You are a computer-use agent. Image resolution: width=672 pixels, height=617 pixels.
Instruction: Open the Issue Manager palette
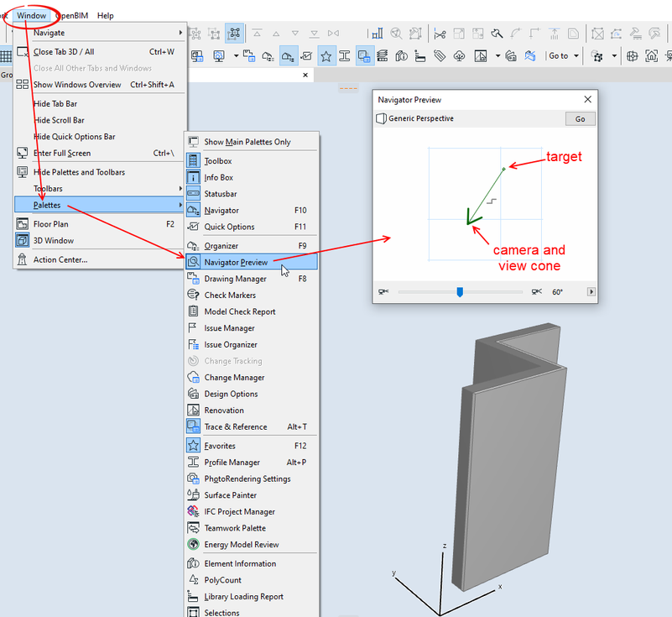(229, 328)
